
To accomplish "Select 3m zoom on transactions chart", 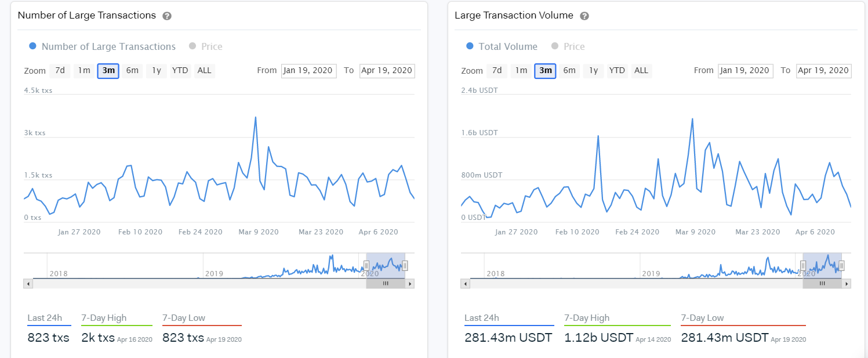I will point(108,71).
